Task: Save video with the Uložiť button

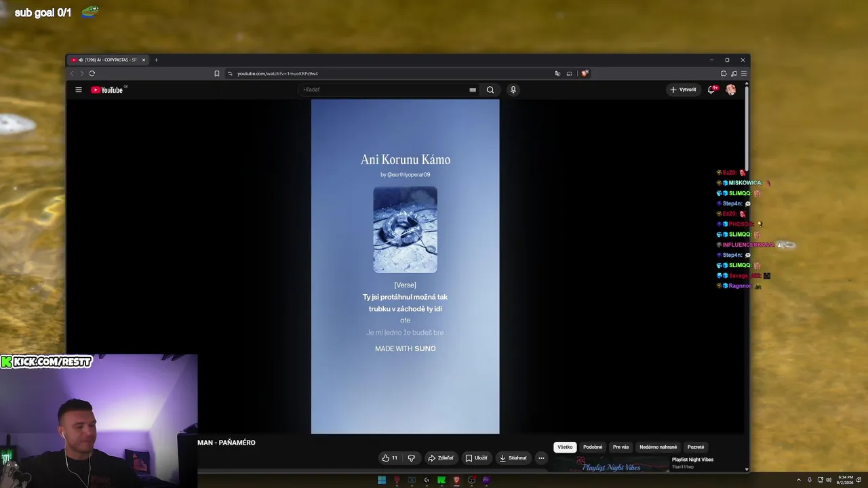Action: click(476, 458)
